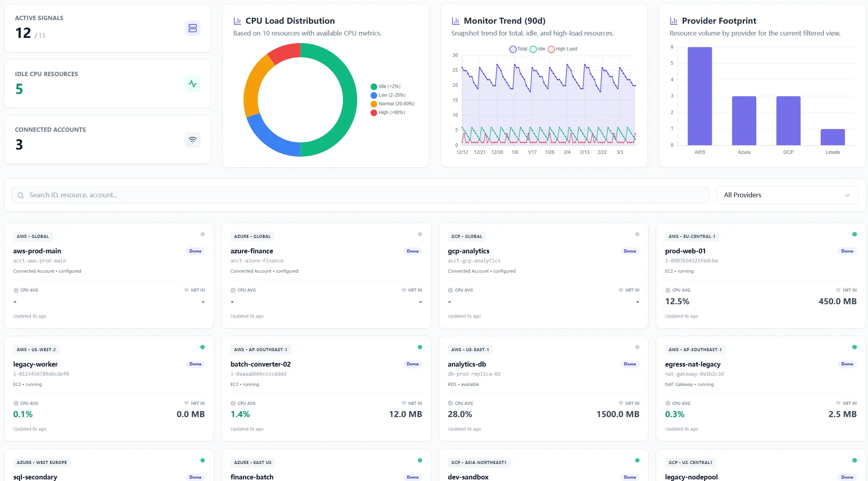This screenshot has width=868, height=481.
Task: Click Demo badge on legacy-nodepool
Action: tap(847, 477)
